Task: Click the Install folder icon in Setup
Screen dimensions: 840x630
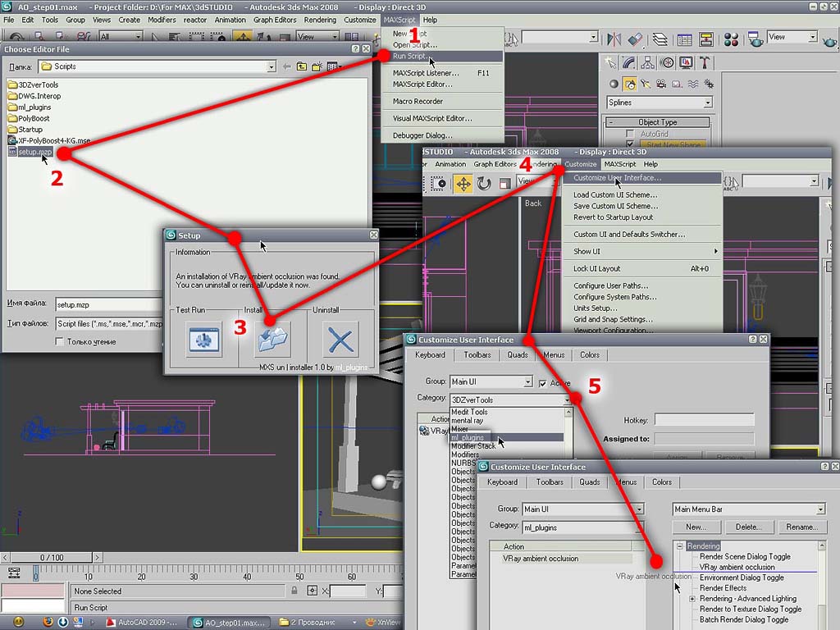Action: [x=272, y=338]
